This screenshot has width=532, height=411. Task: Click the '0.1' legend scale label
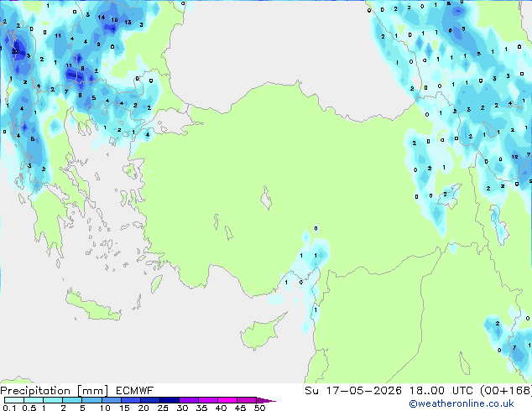click(x=9, y=408)
